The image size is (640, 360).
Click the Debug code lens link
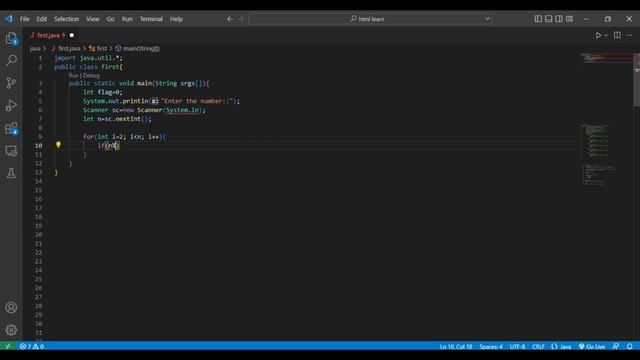pyautogui.click(x=91, y=76)
